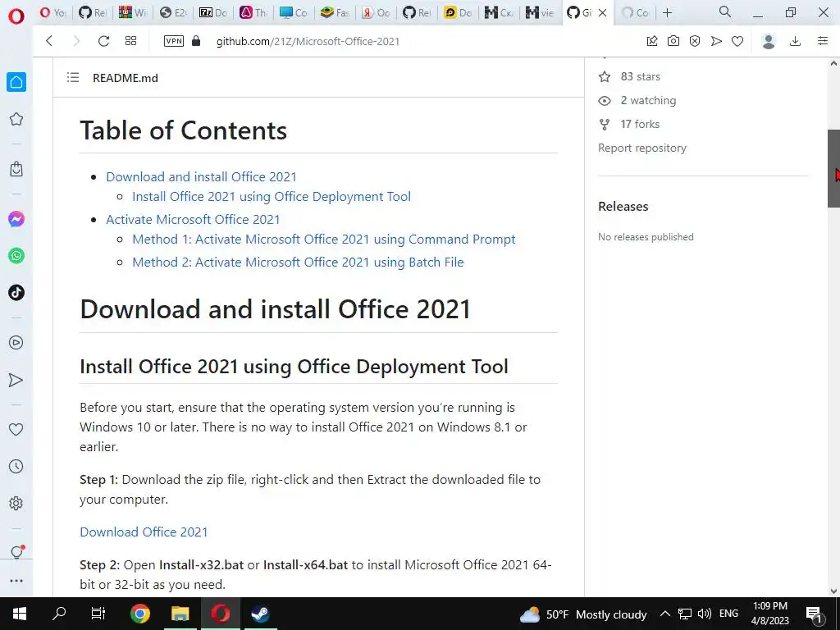Click the address bar URL field
The width and height of the screenshot is (840, 630).
click(308, 41)
